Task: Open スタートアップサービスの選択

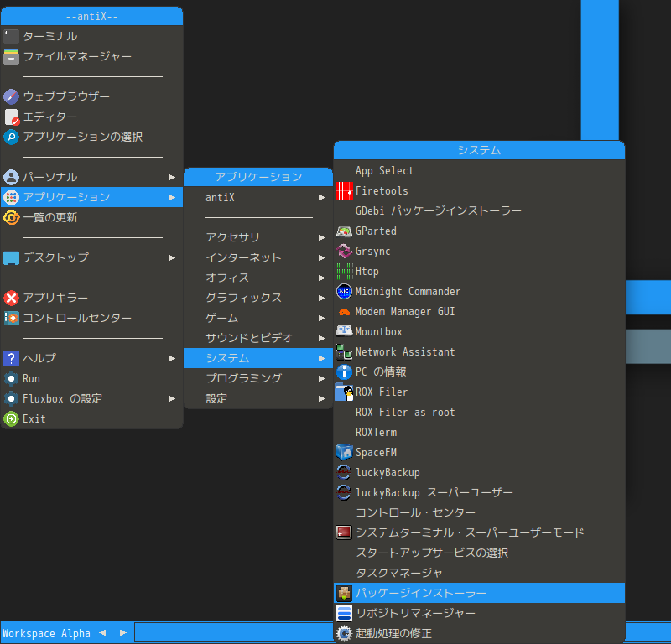Action: (479, 553)
